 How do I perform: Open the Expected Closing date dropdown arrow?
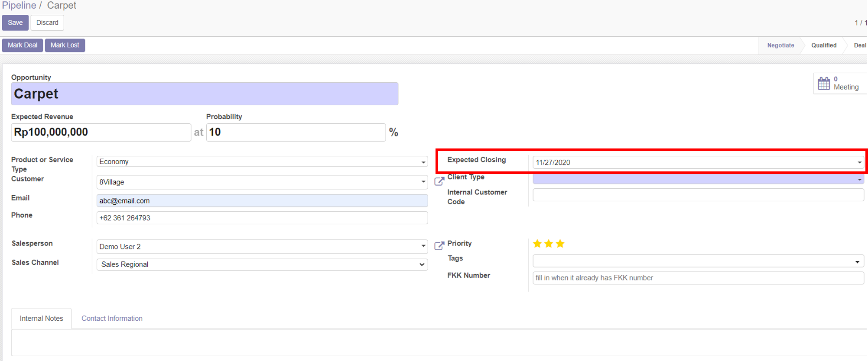click(x=859, y=162)
